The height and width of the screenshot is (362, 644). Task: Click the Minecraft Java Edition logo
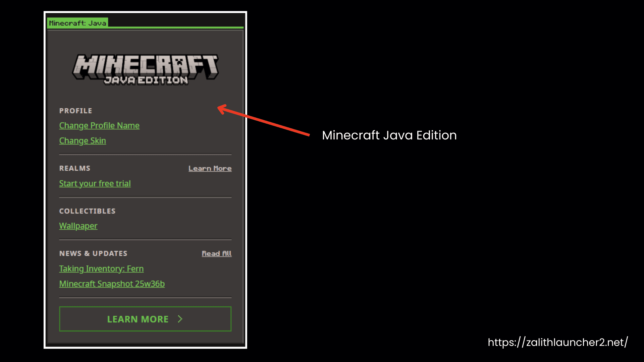coord(145,70)
